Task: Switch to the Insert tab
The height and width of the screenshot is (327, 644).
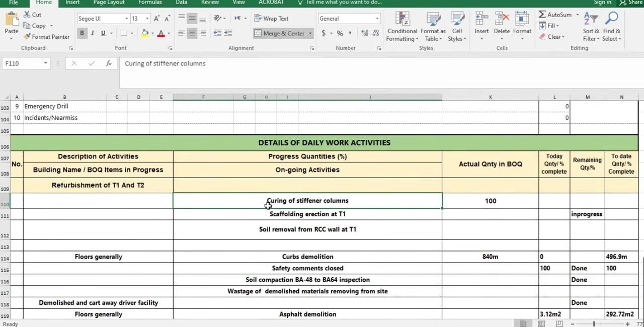Action: tap(72, 3)
